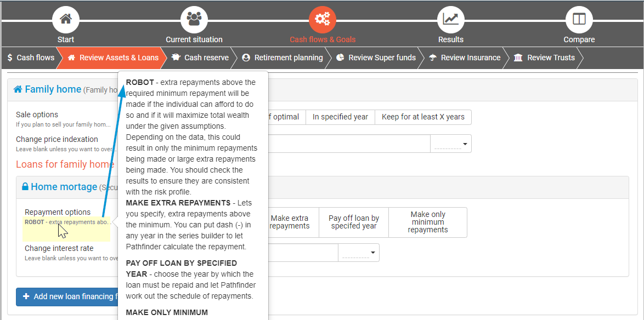Select 'Make only minimum repayments' option
The image size is (644, 320).
427,222
